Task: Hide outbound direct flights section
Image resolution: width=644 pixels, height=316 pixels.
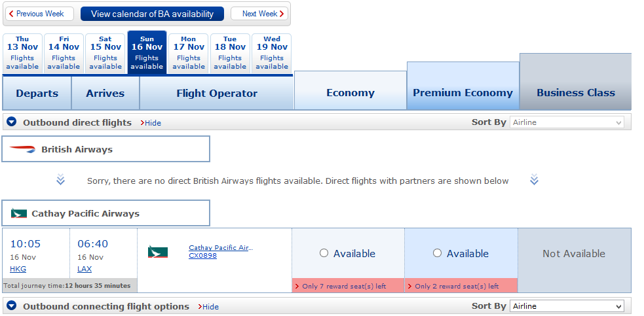Action: (x=151, y=123)
